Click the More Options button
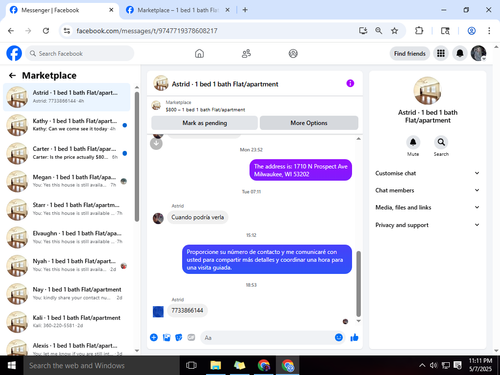The height and width of the screenshot is (375, 500). click(x=309, y=123)
